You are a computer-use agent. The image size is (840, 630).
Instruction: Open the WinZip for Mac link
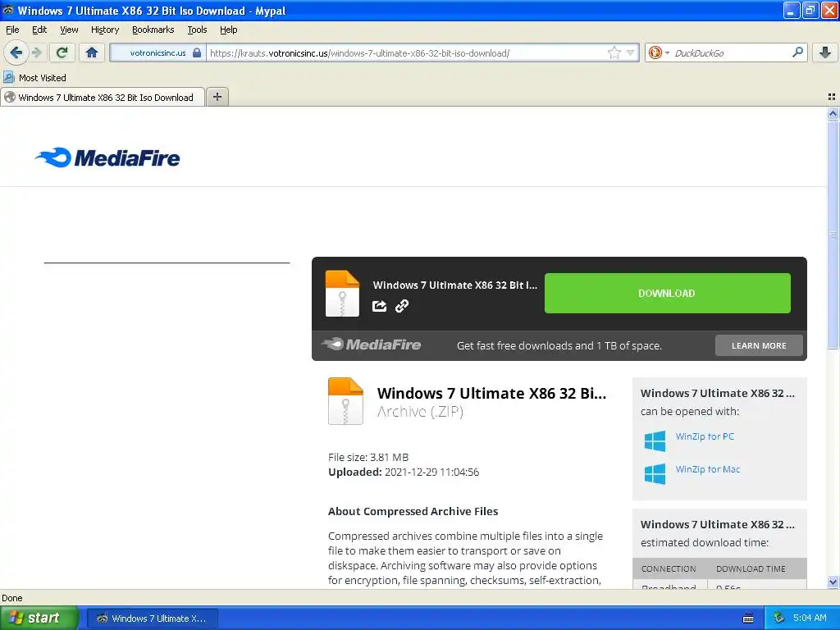(708, 469)
